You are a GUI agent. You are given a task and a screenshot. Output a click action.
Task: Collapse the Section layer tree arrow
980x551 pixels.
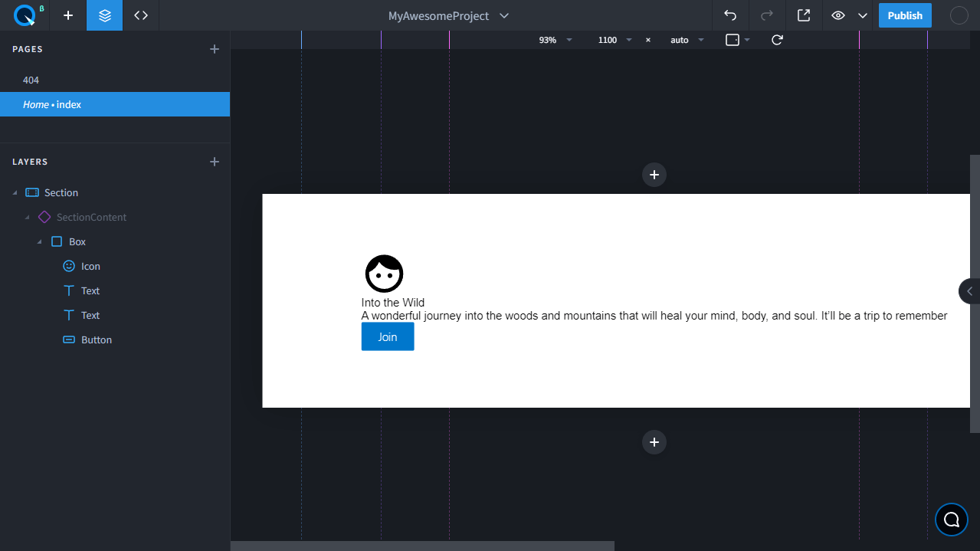point(15,193)
